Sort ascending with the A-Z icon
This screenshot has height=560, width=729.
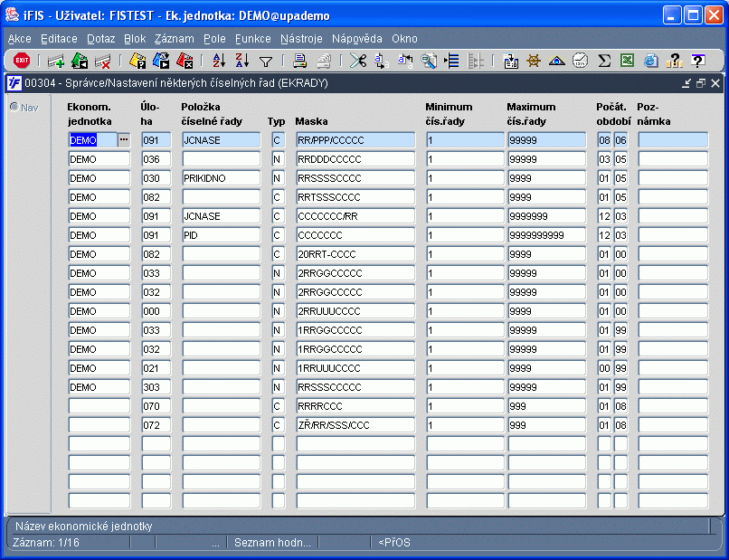pyautogui.click(x=219, y=61)
